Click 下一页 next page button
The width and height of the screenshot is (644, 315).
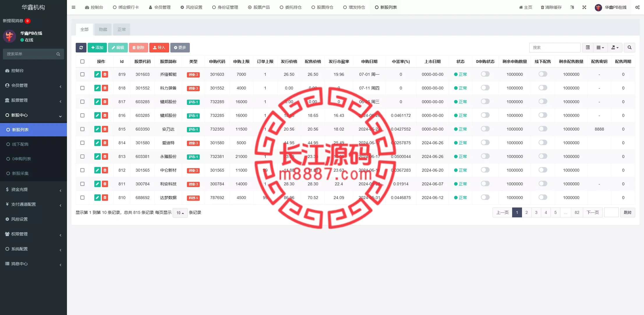click(593, 212)
